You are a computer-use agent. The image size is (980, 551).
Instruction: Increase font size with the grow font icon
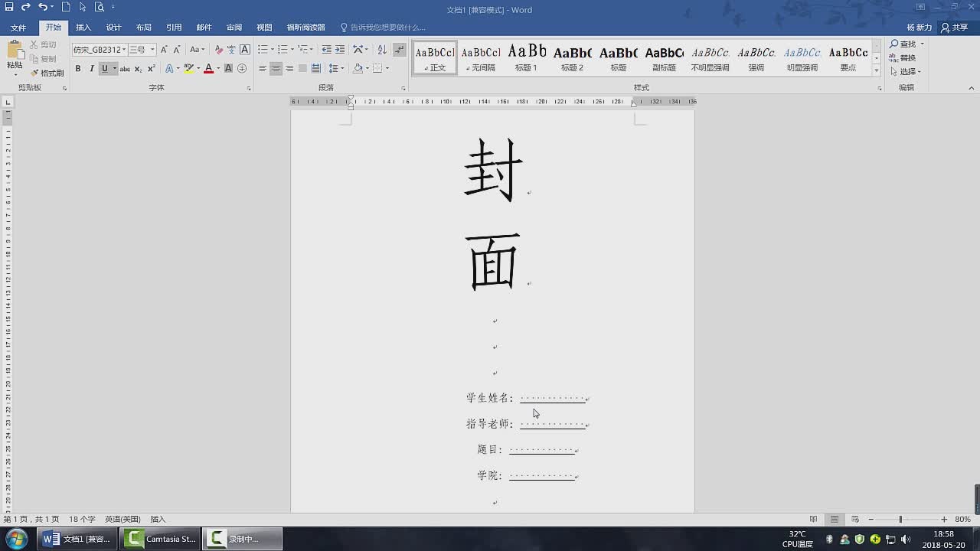(x=164, y=49)
